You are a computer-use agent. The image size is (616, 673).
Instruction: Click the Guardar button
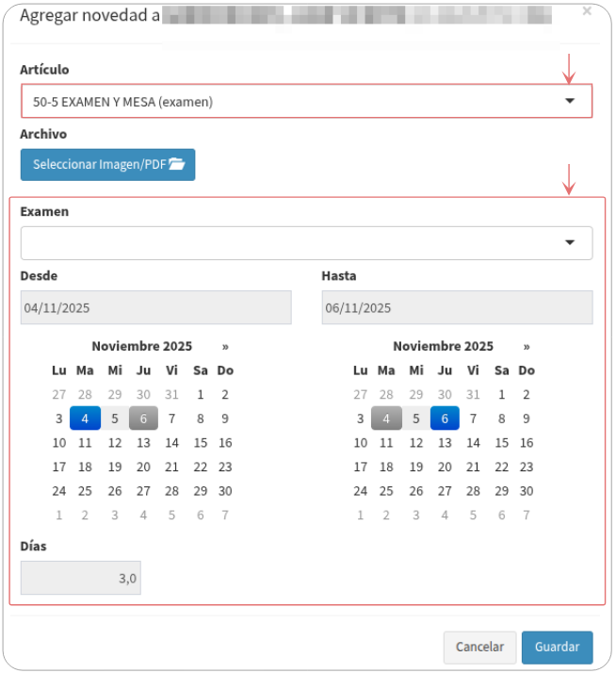click(x=557, y=648)
